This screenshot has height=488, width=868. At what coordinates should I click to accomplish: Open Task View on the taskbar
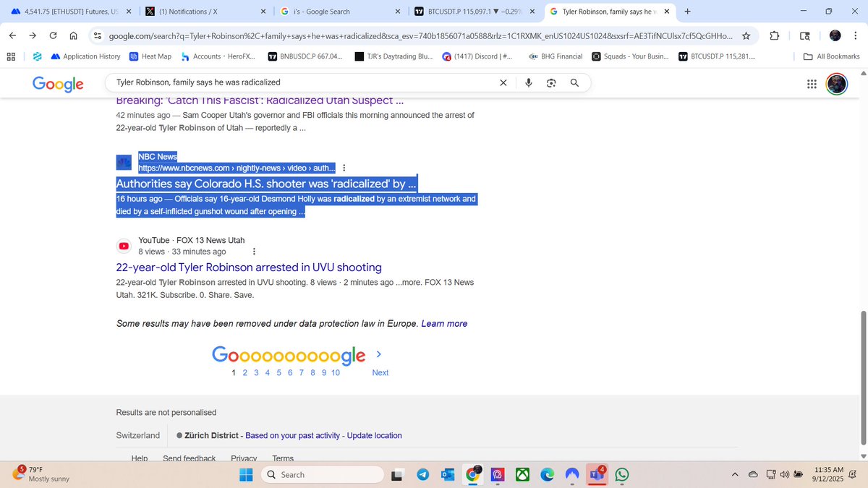tap(398, 475)
